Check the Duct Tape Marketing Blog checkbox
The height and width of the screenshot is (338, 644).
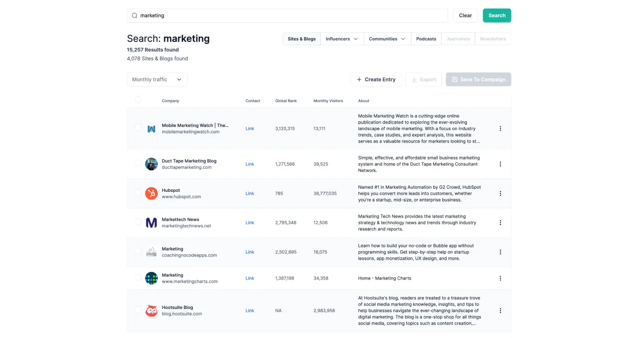click(x=138, y=163)
